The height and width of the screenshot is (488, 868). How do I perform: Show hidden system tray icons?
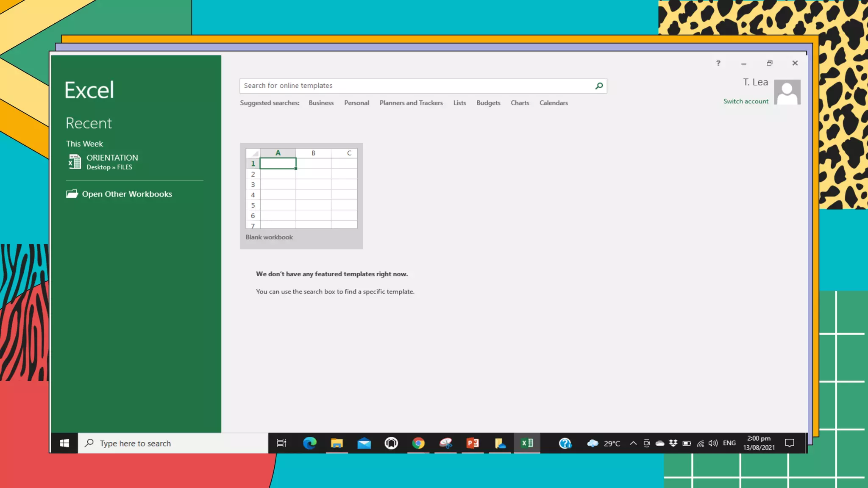point(633,443)
